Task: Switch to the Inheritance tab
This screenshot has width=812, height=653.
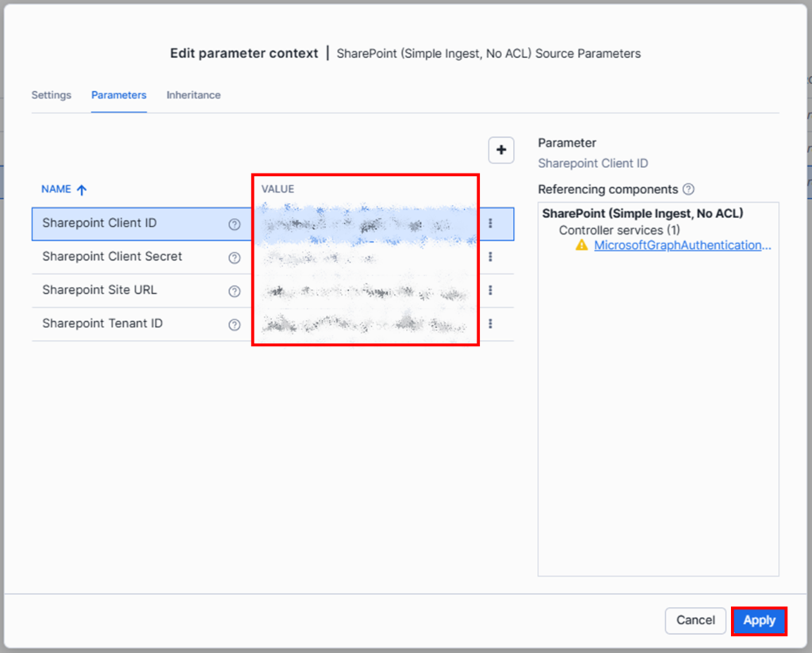Action: point(193,95)
